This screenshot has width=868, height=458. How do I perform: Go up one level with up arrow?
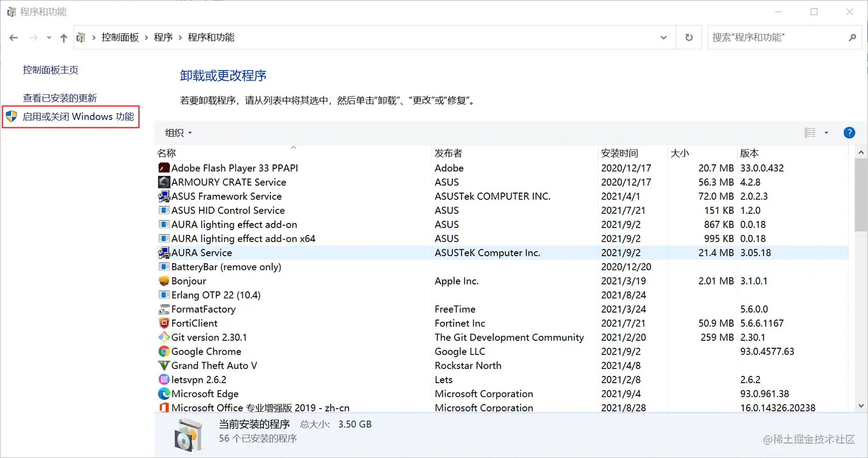click(x=64, y=38)
